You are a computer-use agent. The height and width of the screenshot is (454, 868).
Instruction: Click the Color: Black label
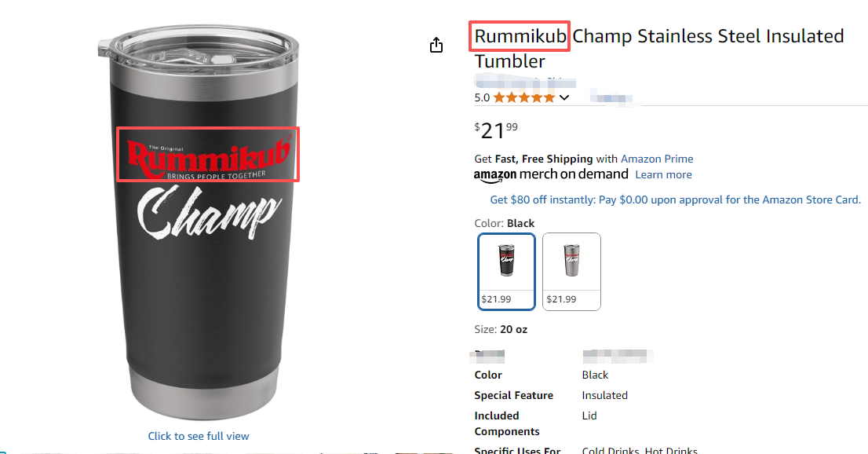point(505,223)
